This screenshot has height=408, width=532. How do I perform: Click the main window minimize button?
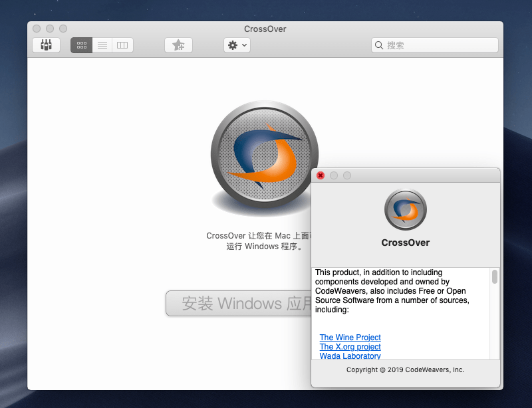(x=50, y=29)
